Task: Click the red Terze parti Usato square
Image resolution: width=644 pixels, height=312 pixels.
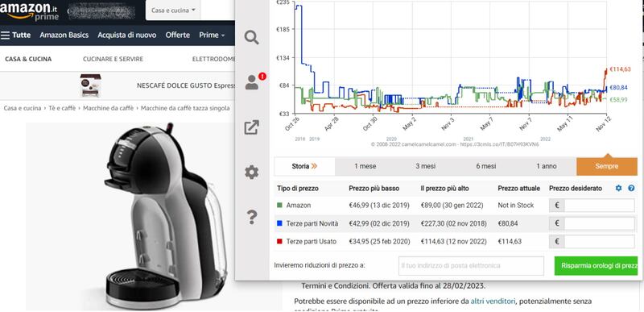Action: [279, 241]
